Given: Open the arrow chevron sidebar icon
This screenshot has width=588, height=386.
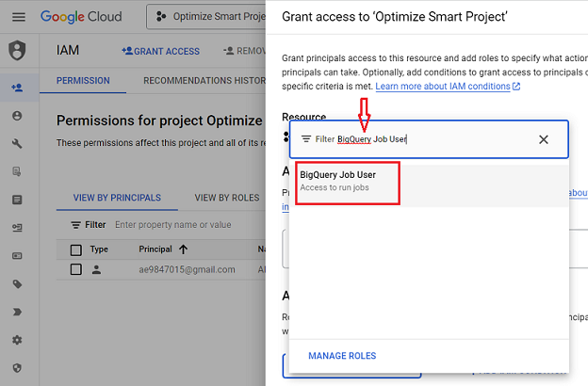Looking at the screenshot, I should 17,312.
